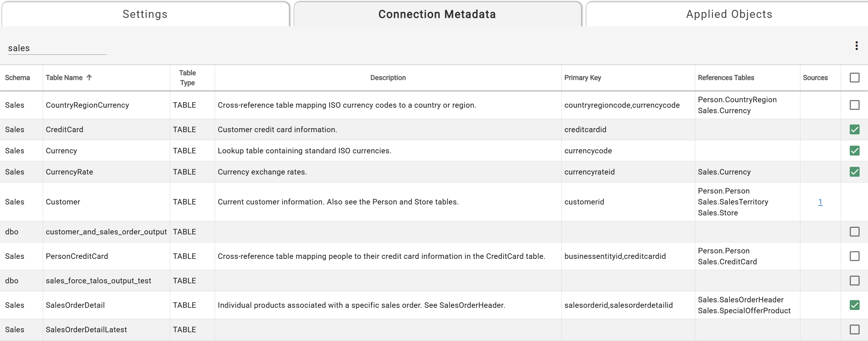Click the sort arrow on Table Name column
The width and height of the screenshot is (868, 341).
89,77
